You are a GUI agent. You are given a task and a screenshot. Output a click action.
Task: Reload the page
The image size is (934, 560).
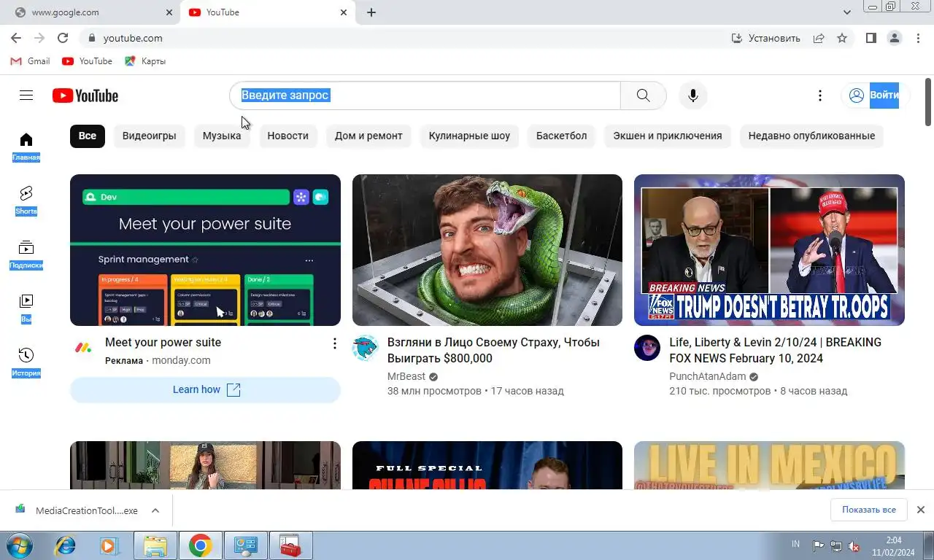(x=63, y=38)
